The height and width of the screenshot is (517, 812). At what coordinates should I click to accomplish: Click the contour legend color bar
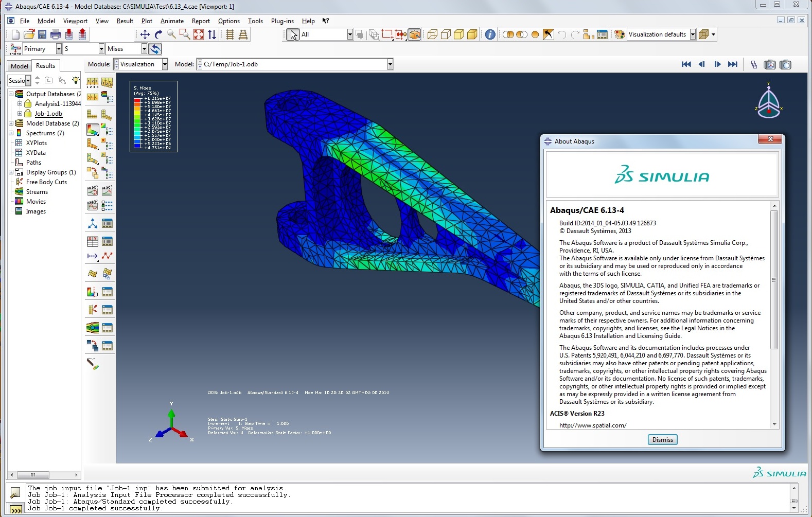click(137, 123)
